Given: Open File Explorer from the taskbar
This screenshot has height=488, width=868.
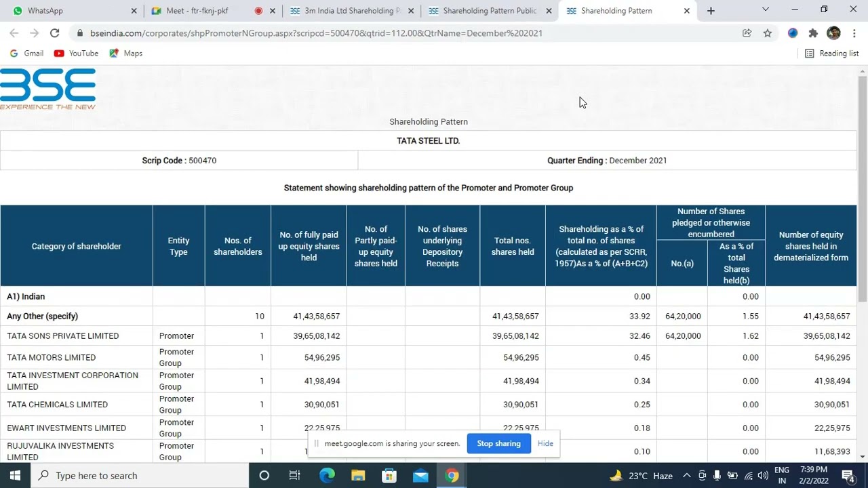Looking at the screenshot, I should 358,476.
